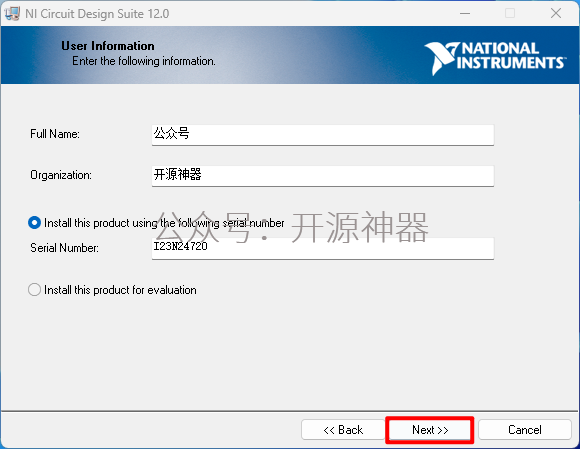Click the Organization label

tap(61, 175)
